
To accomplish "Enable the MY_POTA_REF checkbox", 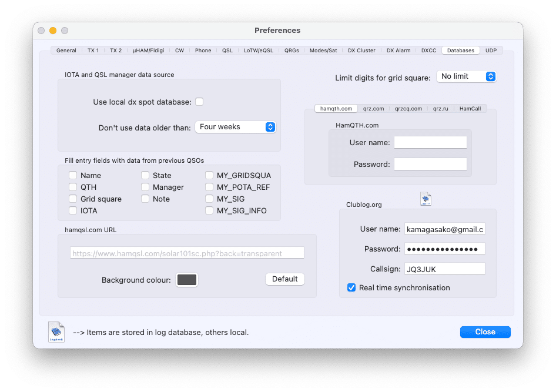I will pos(209,187).
